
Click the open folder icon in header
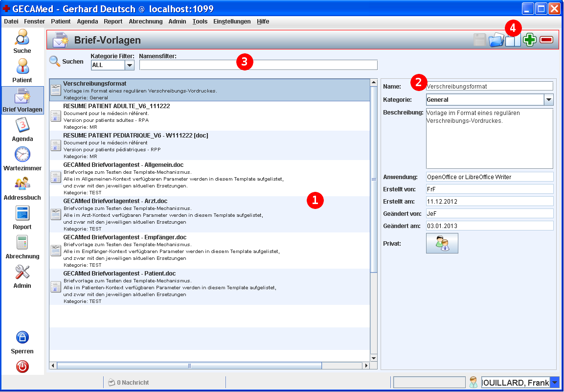496,40
